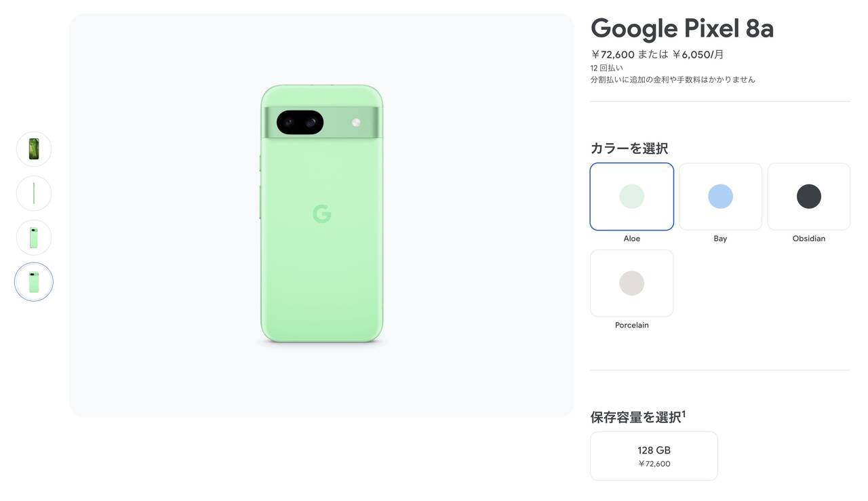Image resolution: width=868 pixels, height=501 pixels.
Task: Click the カラーを選択 heading
Action: [x=629, y=148]
